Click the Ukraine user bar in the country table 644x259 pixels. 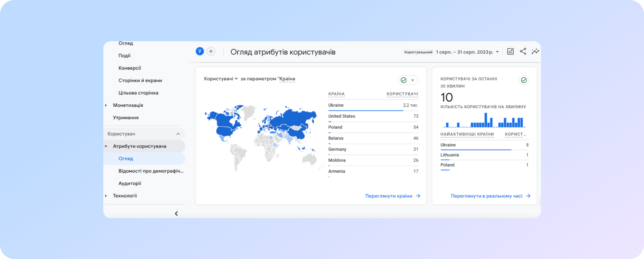coord(366,110)
